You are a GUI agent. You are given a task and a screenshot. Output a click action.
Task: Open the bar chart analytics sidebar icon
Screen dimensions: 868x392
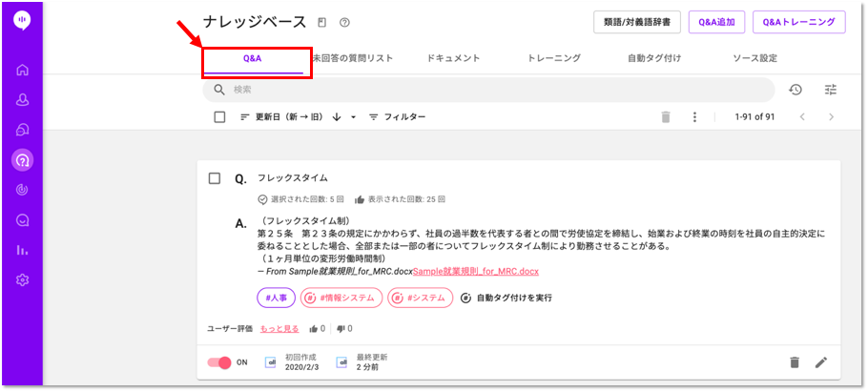coord(22,250)
